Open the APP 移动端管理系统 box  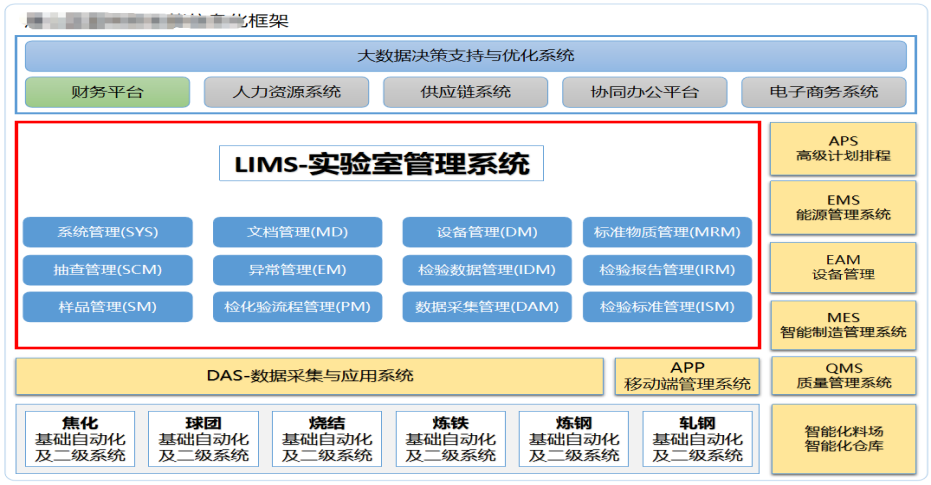(687, 376)
